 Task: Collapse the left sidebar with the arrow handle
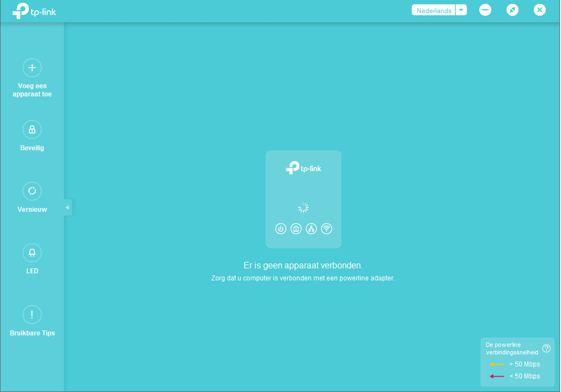[x=68, y=207]
